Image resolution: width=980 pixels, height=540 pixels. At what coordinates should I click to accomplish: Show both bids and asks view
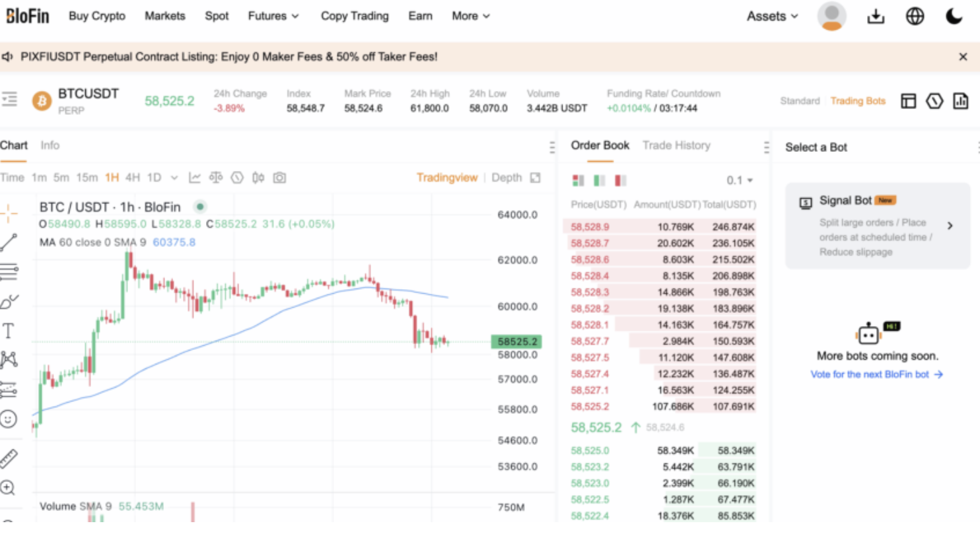click(x=578, y=180)
